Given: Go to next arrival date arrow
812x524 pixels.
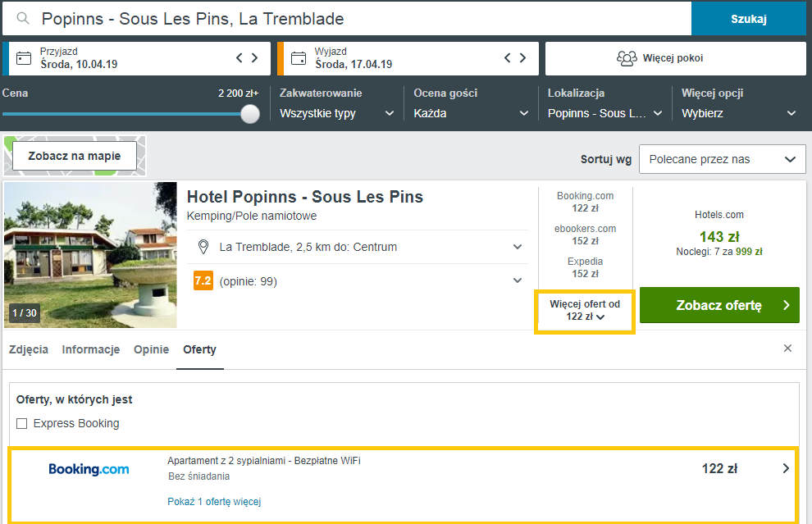Looking at the screenshot, I should pos(254,58).
